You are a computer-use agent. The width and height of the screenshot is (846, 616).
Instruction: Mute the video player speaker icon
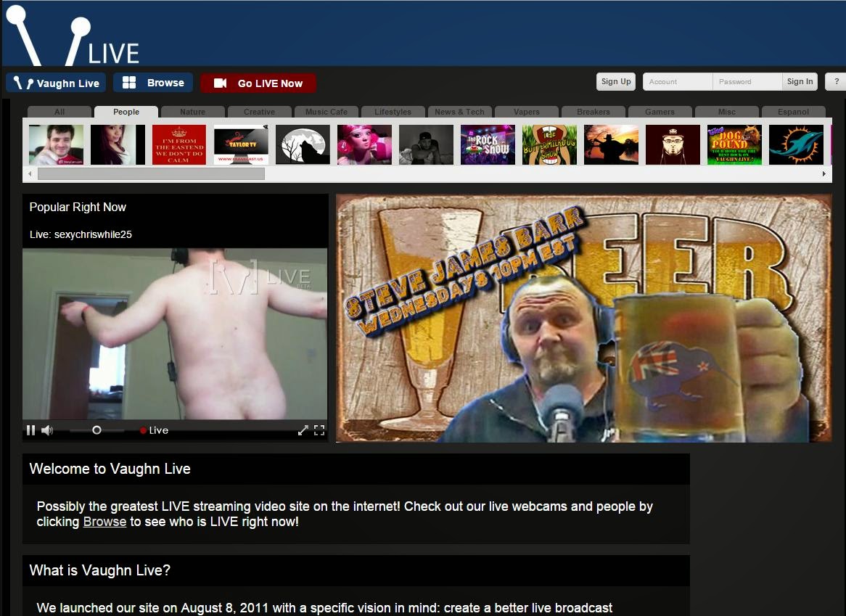tap(47, 430)
